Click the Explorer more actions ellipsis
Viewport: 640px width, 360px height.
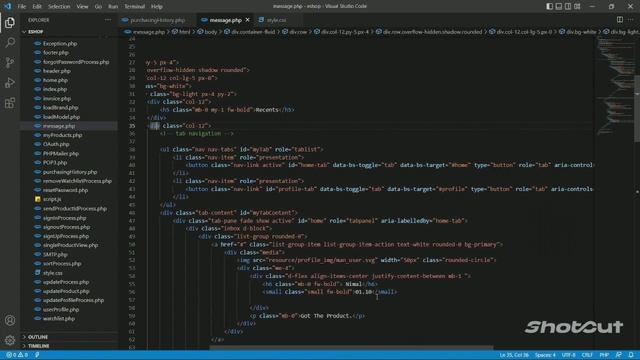point(108,20)
